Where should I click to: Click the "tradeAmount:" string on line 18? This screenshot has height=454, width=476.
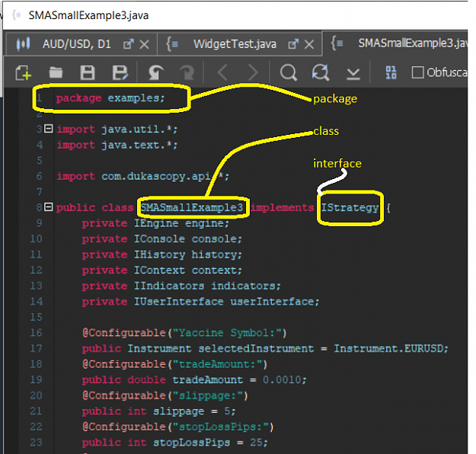(x=217, y=364)
